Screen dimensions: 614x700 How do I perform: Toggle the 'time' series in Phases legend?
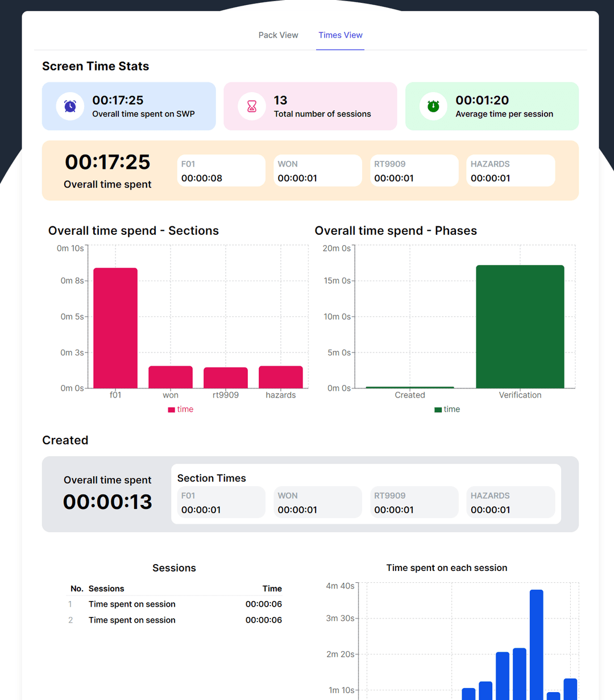tap(447, 409)
